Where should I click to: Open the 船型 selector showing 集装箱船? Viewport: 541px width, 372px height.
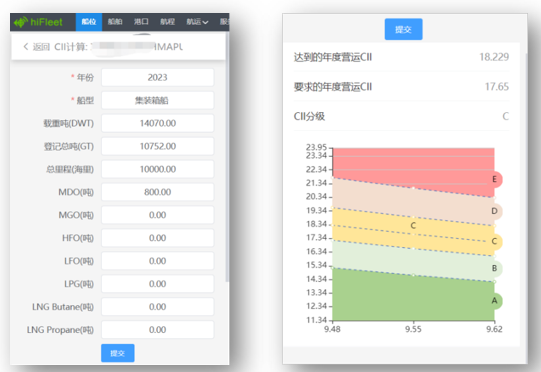(158, 100)
